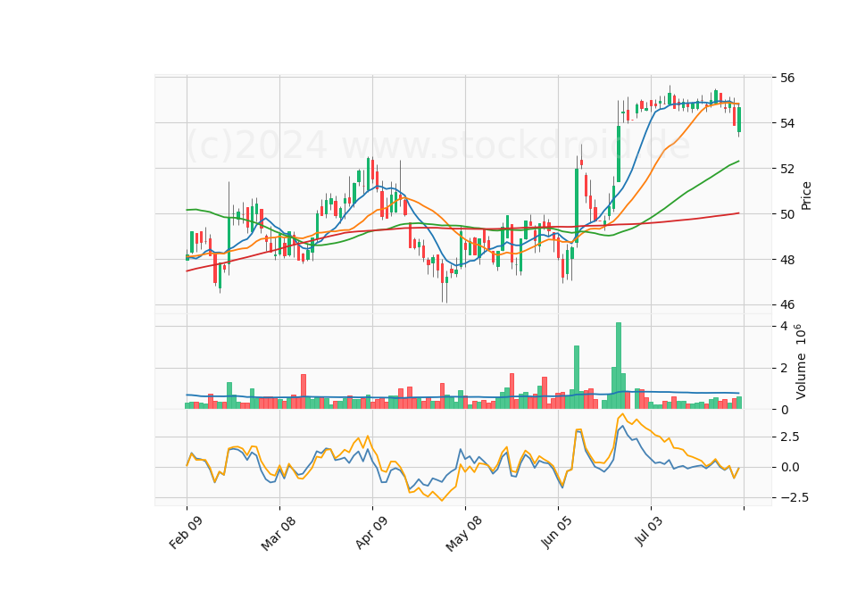The width and height of the screenshot is (857, 616).
Task: Click the Jun 05 date label
Action: (x=556, y=532)
